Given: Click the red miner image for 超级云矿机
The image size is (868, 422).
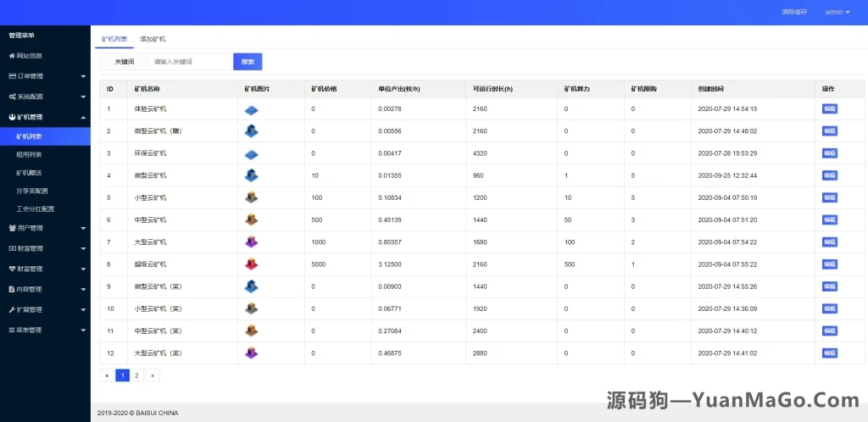Looking at the screenshot, I should point(251,264).
